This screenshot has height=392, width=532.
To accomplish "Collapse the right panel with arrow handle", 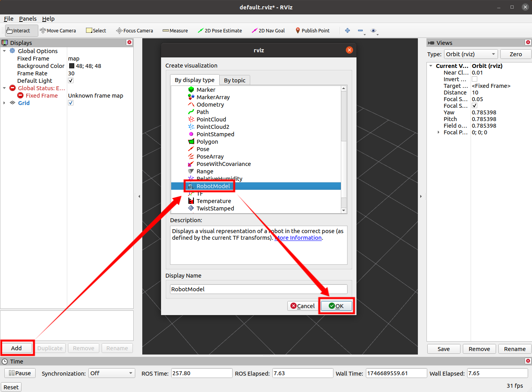I will [x=421, y=196].
